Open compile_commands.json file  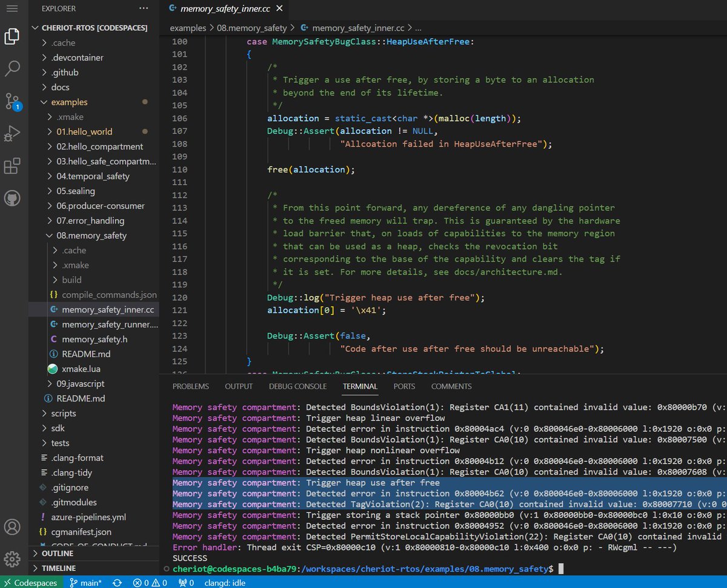point(93,295)
